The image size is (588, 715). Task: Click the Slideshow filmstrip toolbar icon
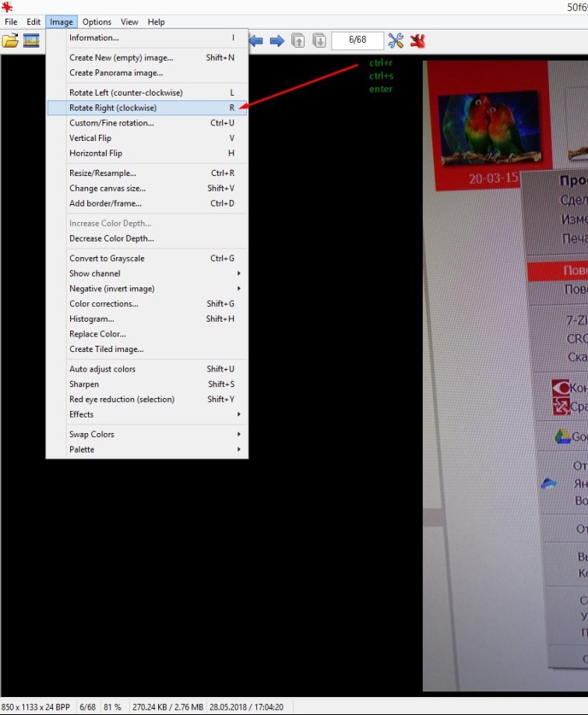point(31,41)
